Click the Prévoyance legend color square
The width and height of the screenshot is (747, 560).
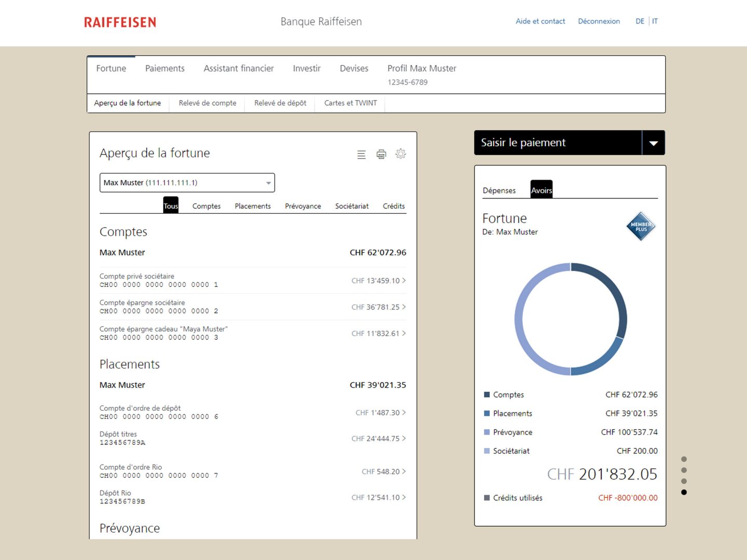click(487, 432)
